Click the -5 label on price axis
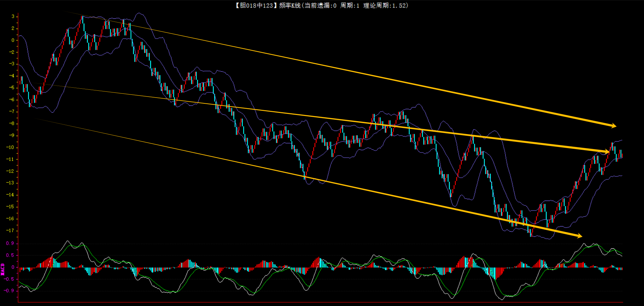Screen dimensions: 644x306 tap(12, 88)
